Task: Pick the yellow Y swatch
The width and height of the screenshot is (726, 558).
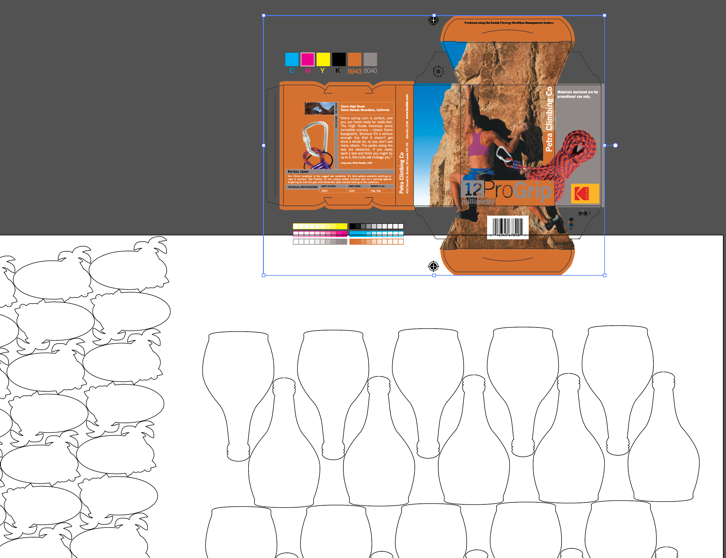Action: 323,60
